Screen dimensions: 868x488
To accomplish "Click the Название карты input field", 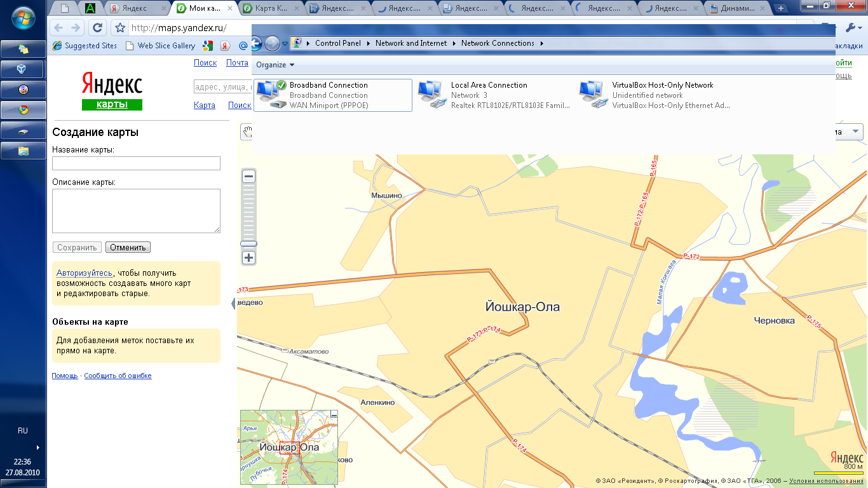I will [x=136, y=163].
